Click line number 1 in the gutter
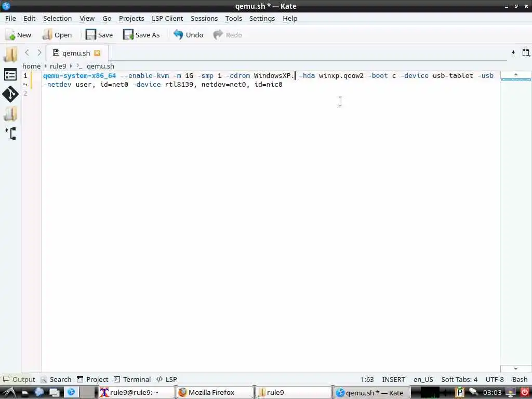Viewport: 532px width, 399px height. (x=25, y=76)
